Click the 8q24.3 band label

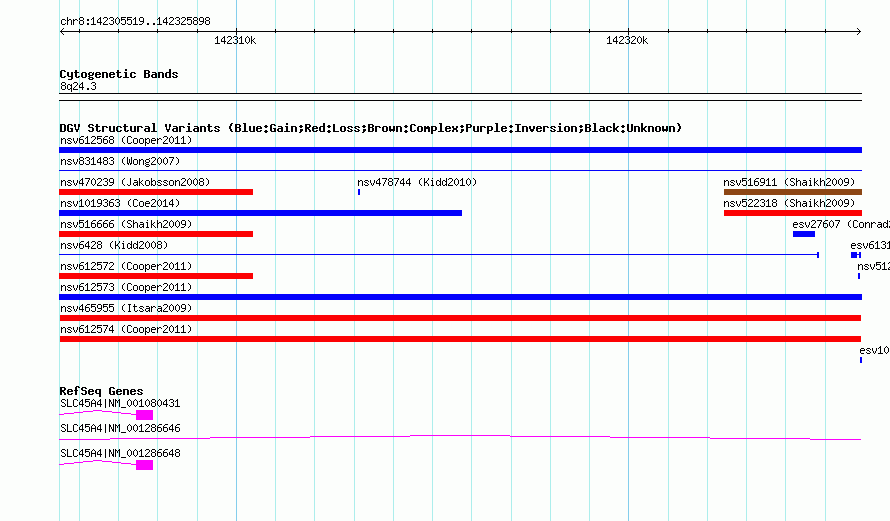pyautogui.click(x=78, y=86)
